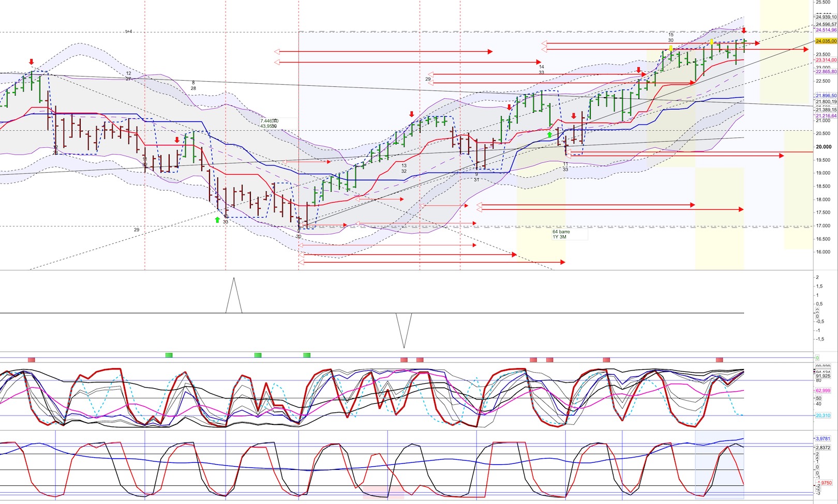Click the '15 30' swing count label
838x504 pixels.
(671, 38)
